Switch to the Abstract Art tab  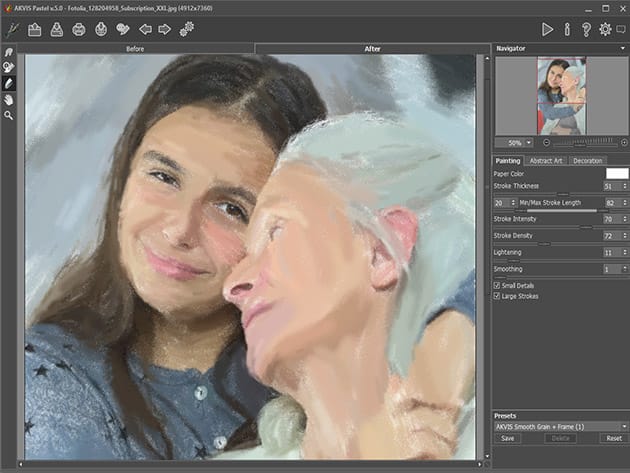tap(547, 160)
